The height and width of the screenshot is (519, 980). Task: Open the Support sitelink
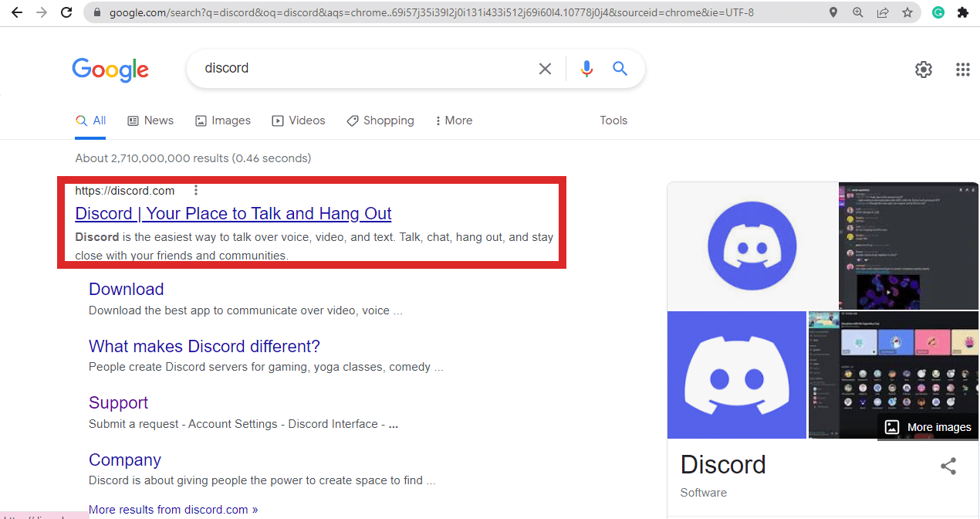(118, 402)
